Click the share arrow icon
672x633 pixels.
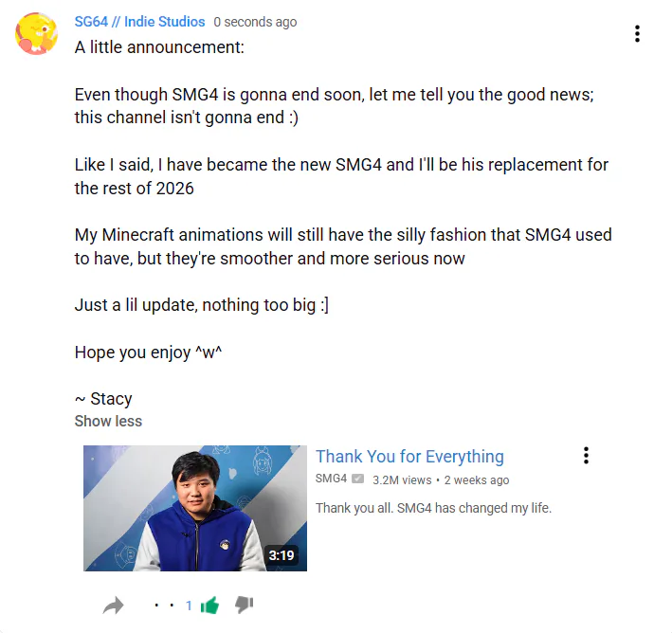point(114,606)
